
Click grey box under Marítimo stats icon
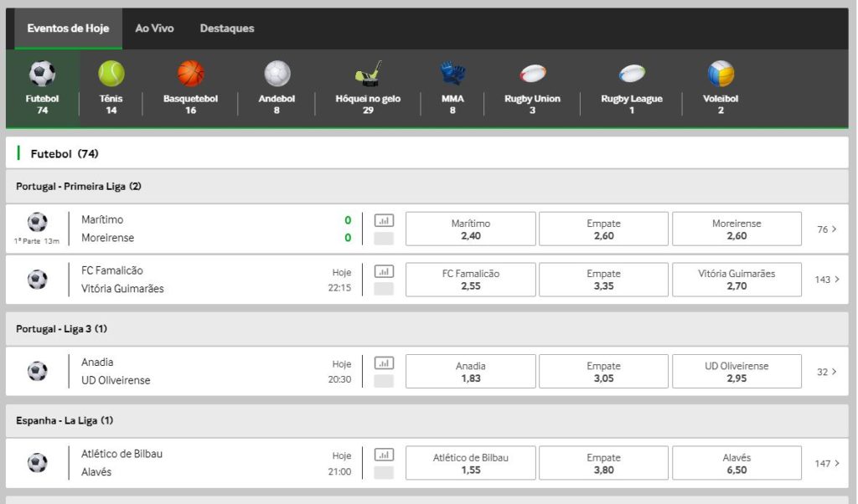384,239
